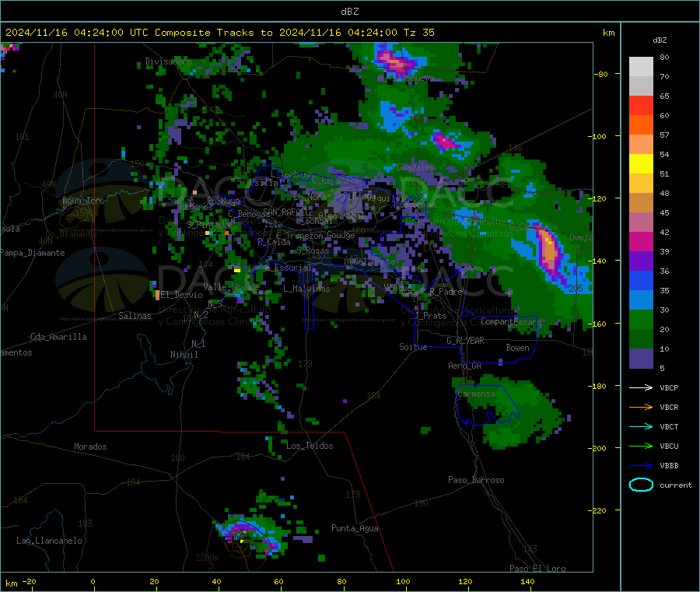Click the 'R_Padre' map label

coord(446,292)
